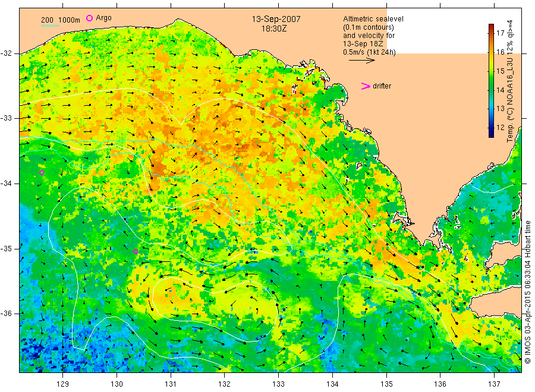Click the colorbar value 16
The image size is (535, 392).
(500, 52)
